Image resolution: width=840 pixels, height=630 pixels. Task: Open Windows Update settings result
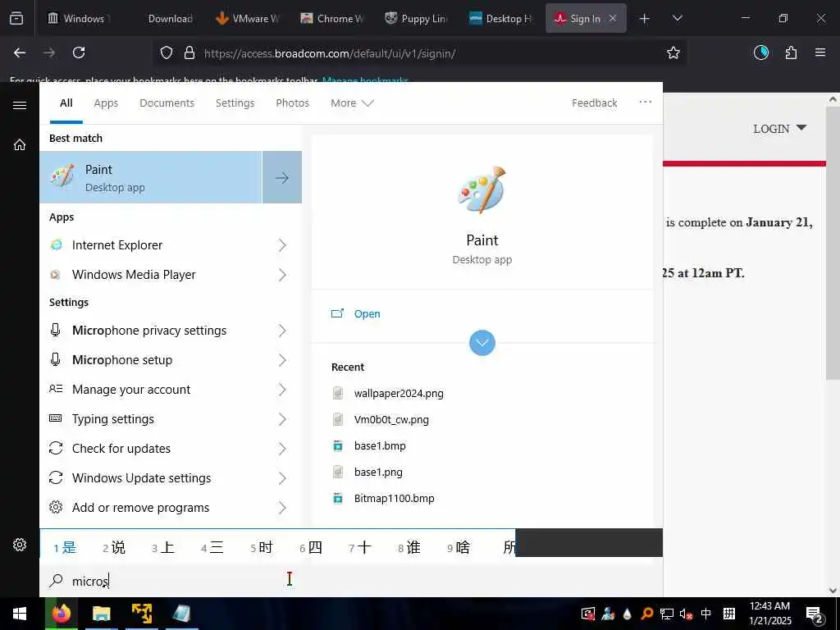click(x=141, y=478)
